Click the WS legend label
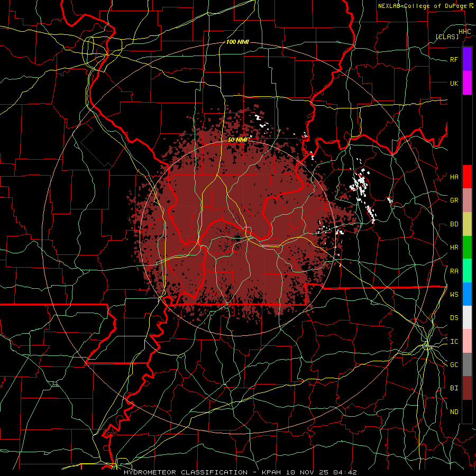The image size is (476, 476). [x=454, y=295]
